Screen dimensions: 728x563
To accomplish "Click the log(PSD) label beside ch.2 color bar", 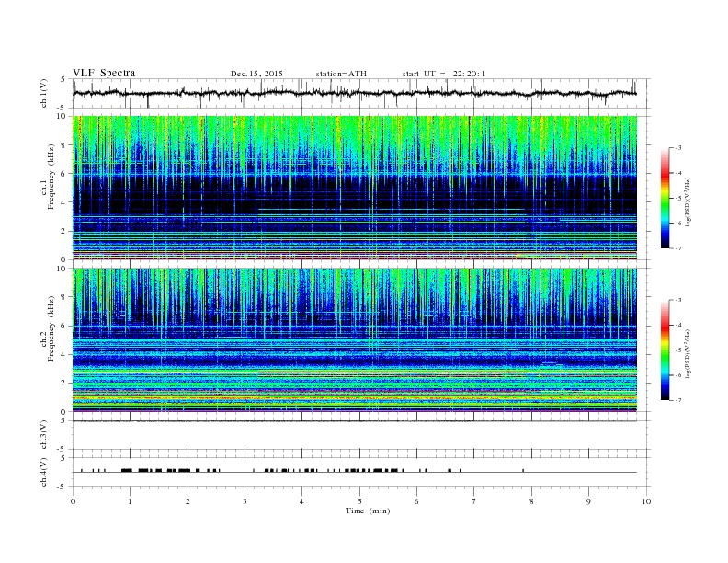I will [688, 353].
